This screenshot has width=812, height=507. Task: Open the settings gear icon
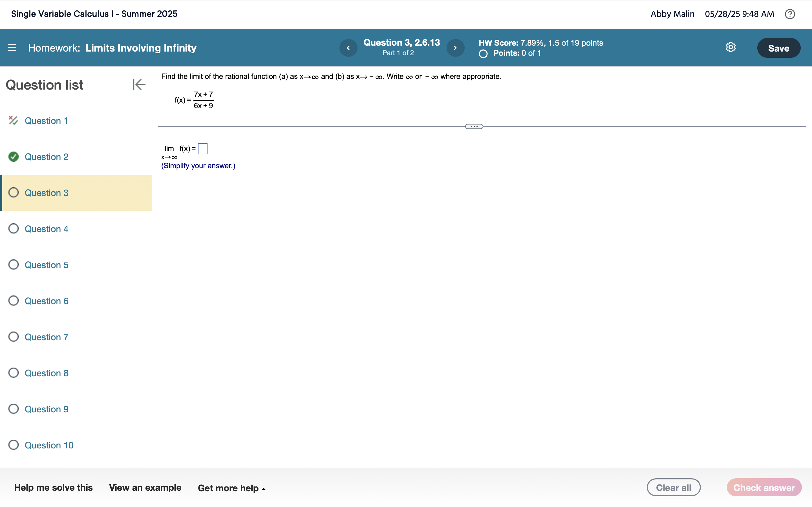click(731, 47)
